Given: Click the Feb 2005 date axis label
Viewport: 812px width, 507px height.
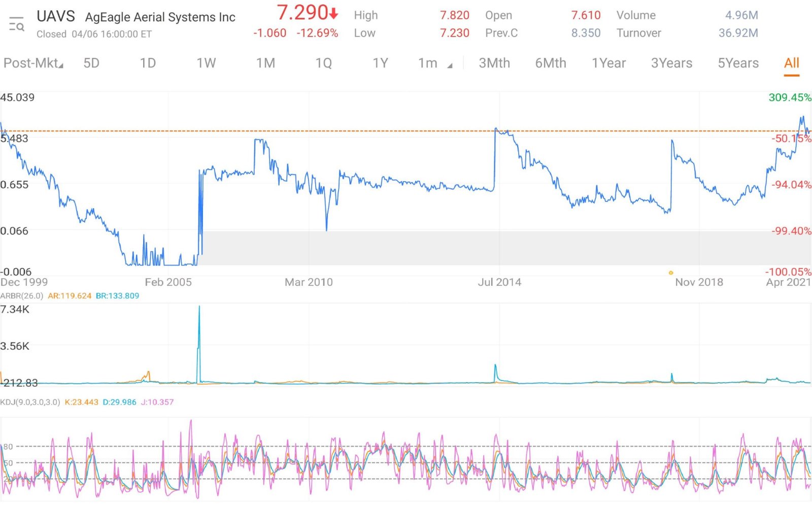Looking at the screenshot, I should [x=168, y=283].
